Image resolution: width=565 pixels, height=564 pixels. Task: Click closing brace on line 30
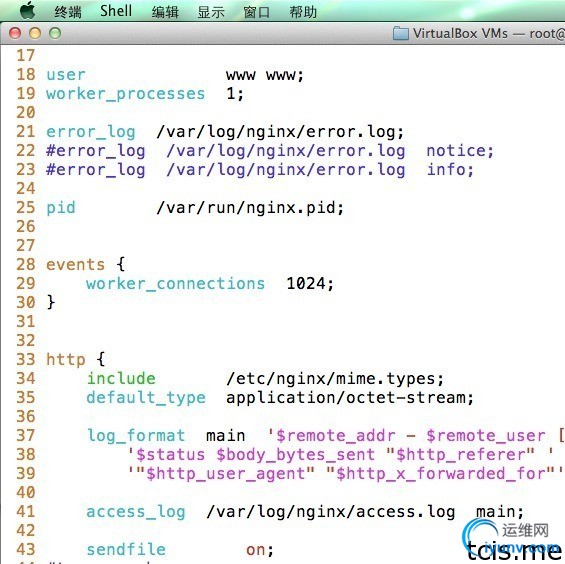[x=51, y=302]
